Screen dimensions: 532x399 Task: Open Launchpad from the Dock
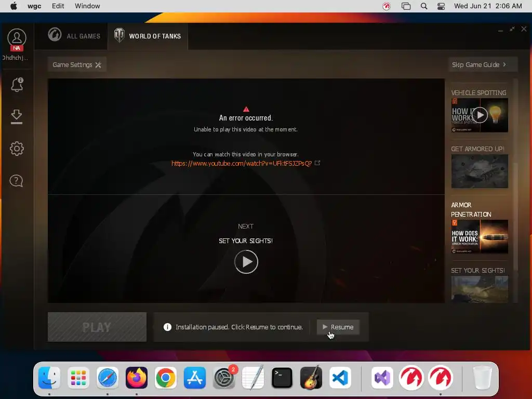[78, 378]
